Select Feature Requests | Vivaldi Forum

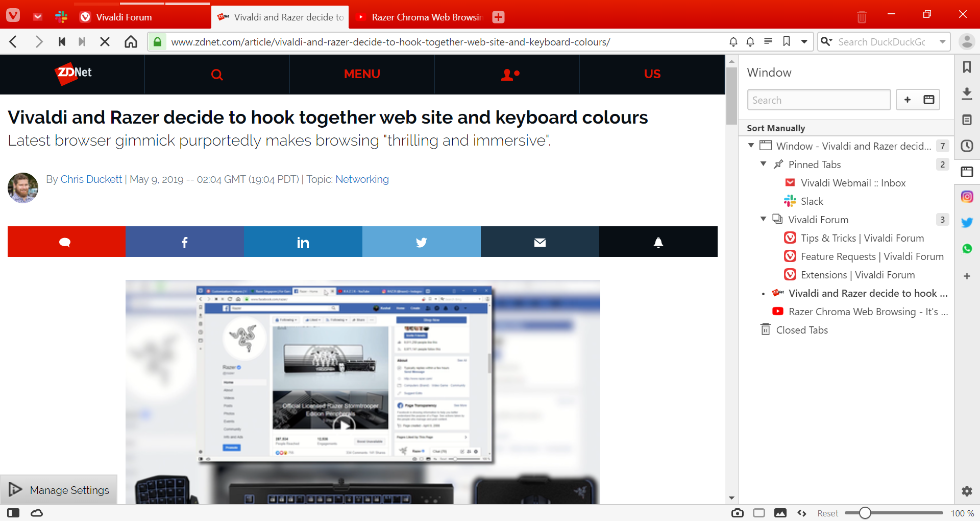872,256
